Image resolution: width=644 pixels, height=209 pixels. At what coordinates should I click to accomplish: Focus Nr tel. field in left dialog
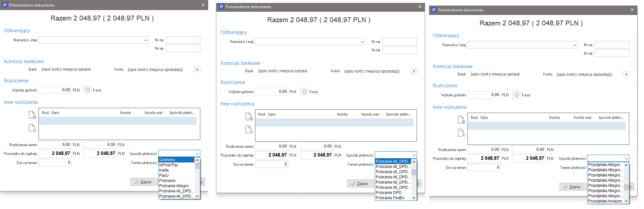click(x=183, y=49)
